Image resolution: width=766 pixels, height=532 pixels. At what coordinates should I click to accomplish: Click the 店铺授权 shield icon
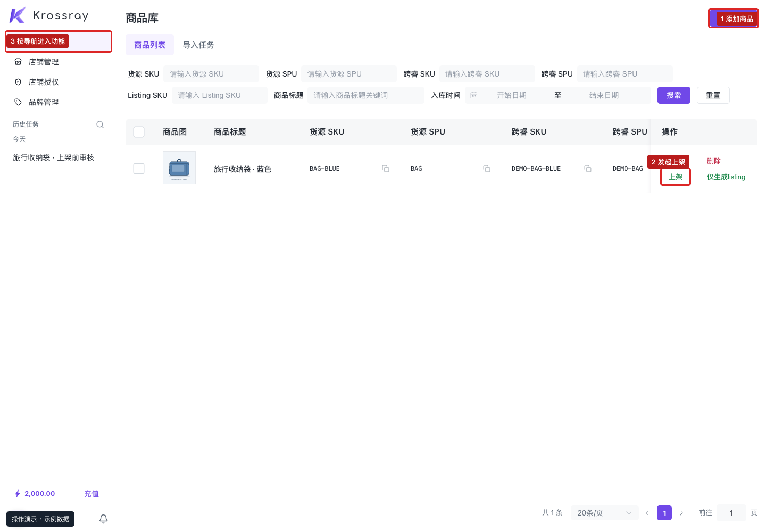click(18, 82)
